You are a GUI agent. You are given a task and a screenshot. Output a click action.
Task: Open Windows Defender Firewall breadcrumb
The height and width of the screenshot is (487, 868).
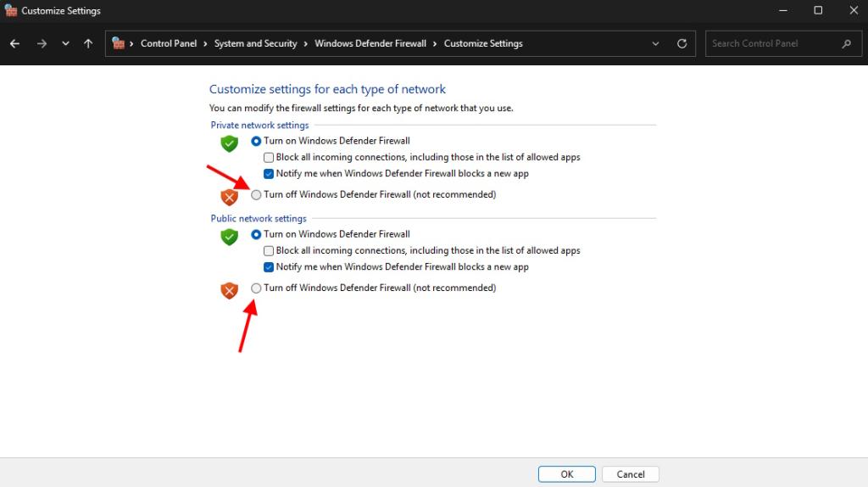[x=370, y=43]
